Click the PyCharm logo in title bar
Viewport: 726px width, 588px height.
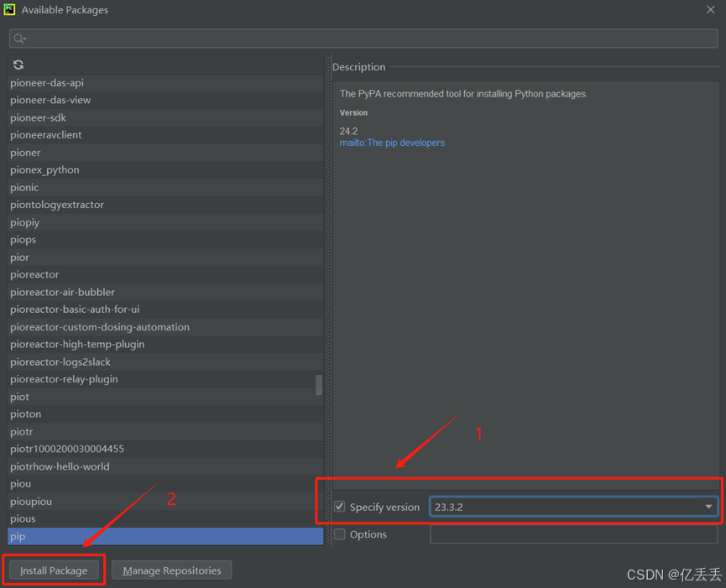pyautogui.click(x=9, y=9)
